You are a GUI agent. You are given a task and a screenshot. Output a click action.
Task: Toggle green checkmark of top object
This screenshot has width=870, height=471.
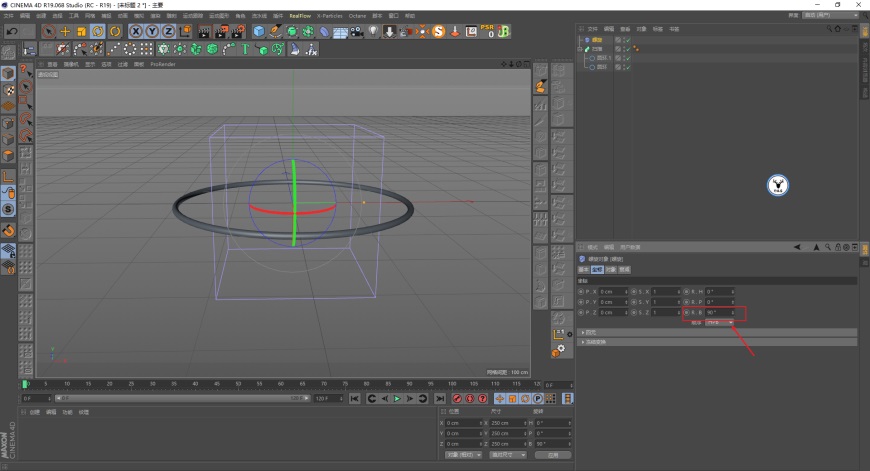click(628, 40)
